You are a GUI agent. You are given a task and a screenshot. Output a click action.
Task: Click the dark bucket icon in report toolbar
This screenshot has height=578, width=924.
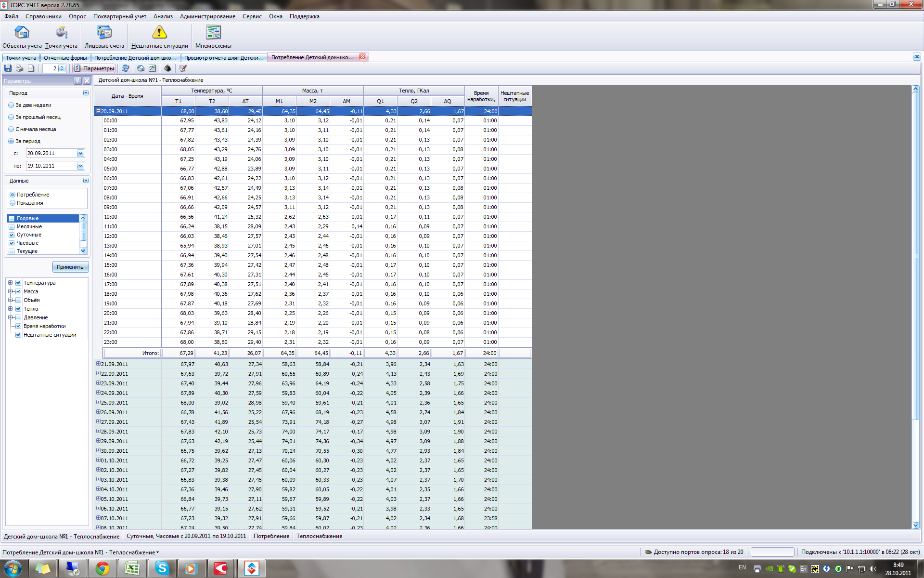pyautogui.click(x=167, y=68)
